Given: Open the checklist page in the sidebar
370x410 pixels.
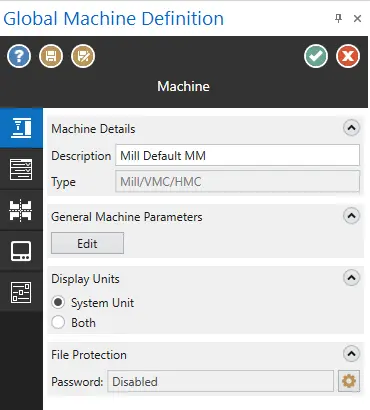Looking at the screenshot, I should point(21,169).
